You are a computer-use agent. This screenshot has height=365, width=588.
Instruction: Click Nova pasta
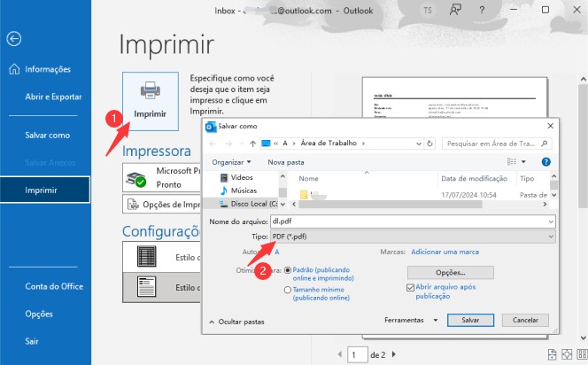click(286, 162)
